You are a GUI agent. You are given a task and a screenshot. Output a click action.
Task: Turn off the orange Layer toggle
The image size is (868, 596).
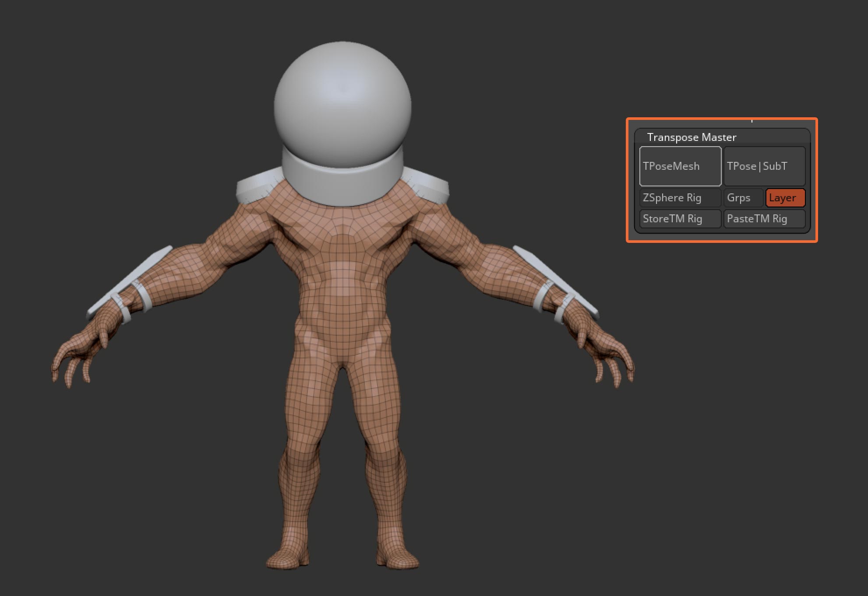point(785,198)
